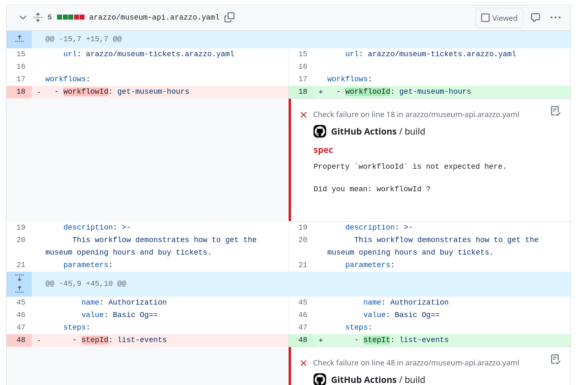This screenshot has height=385, width=588.
Task: Select the file name arazzo/museum-api.arazzo.yaml in header
Action: click(154, 17)
